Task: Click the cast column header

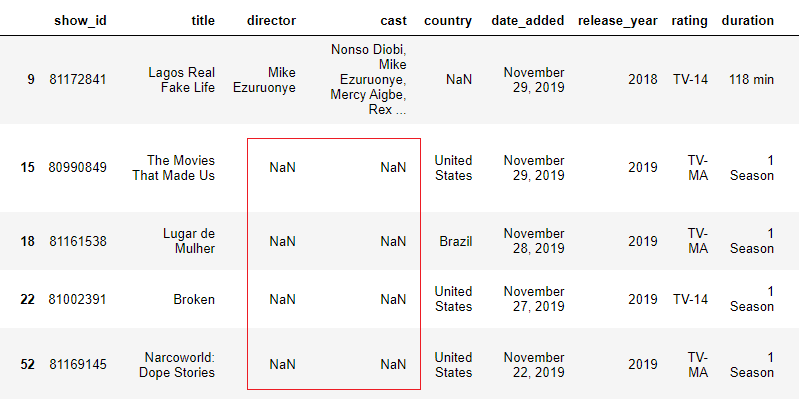Action: 393,21
